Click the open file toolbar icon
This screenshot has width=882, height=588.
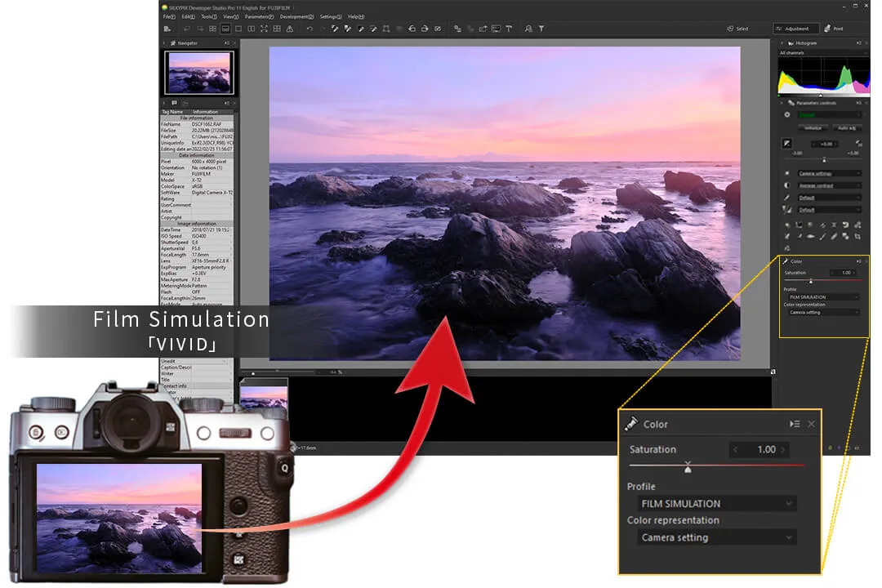pos(167,29)
